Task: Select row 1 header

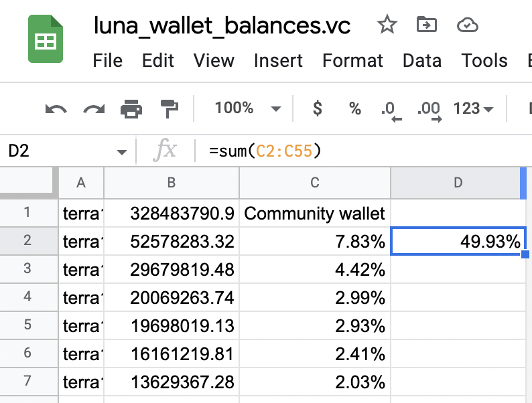Action: [29, 212]
